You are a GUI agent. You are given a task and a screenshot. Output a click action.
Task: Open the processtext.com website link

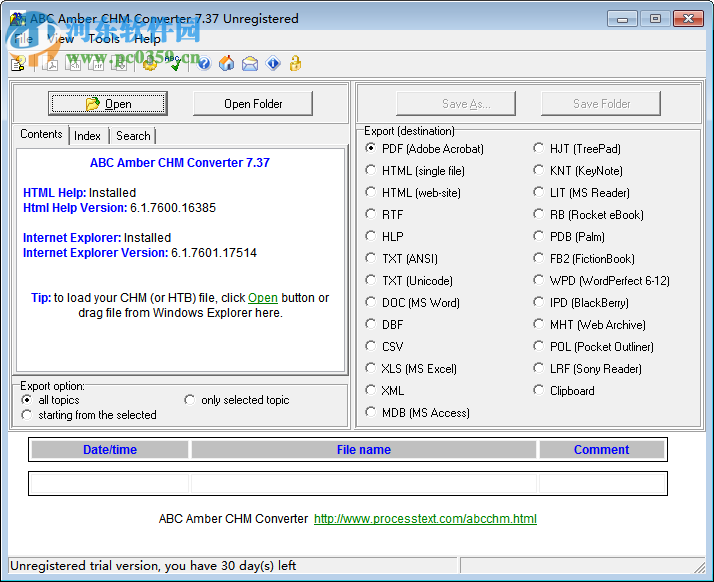pos(425,519)
